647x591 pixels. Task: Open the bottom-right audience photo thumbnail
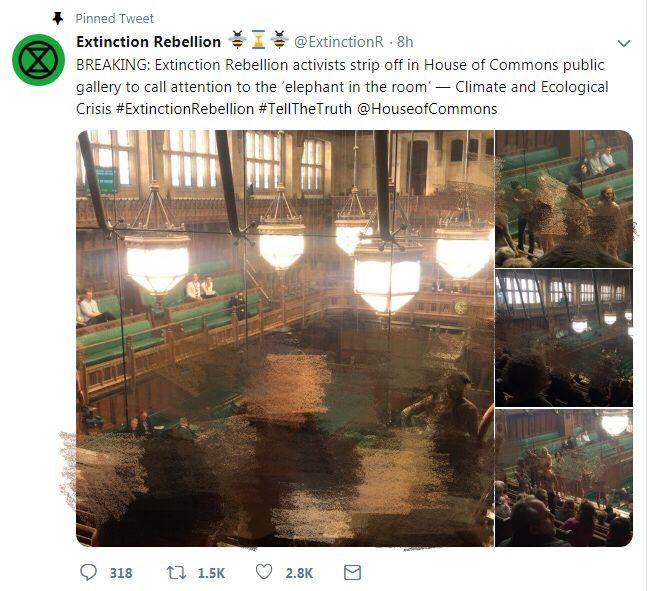(564, 478)
